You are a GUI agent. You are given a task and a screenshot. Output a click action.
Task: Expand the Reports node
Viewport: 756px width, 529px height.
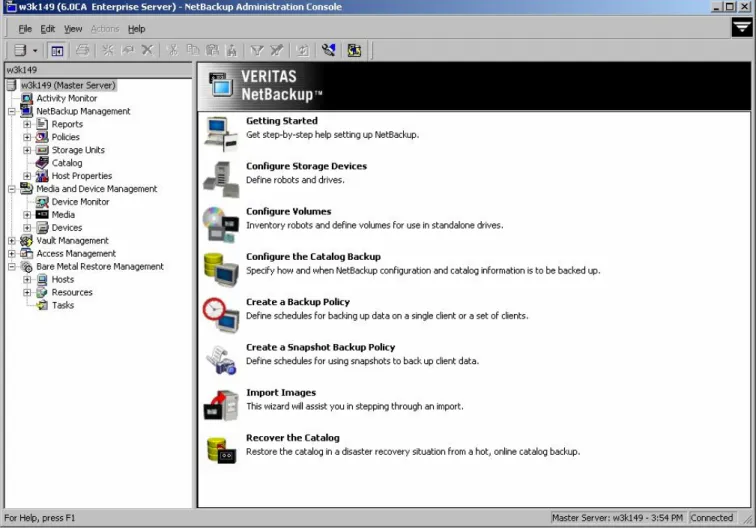[x=27, y=124]
